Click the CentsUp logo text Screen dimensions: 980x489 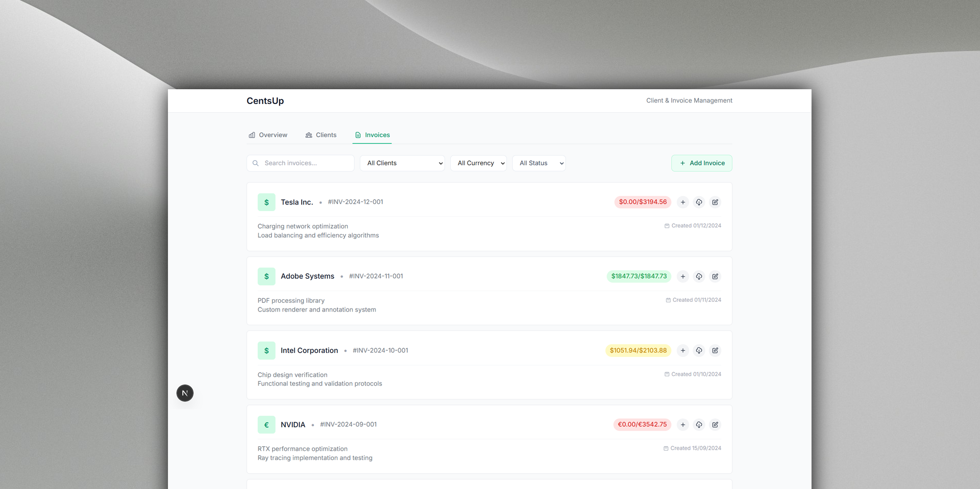[265, 101]
